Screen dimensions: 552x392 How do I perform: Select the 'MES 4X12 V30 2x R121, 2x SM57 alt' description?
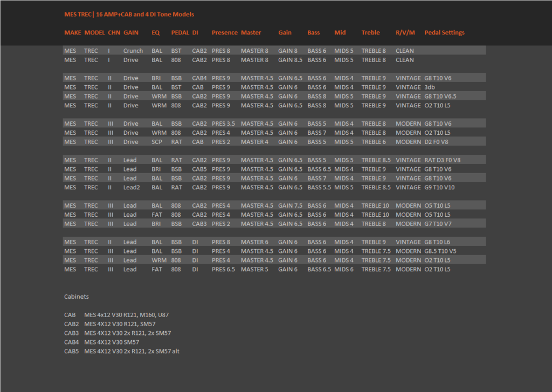click(132, 352)
